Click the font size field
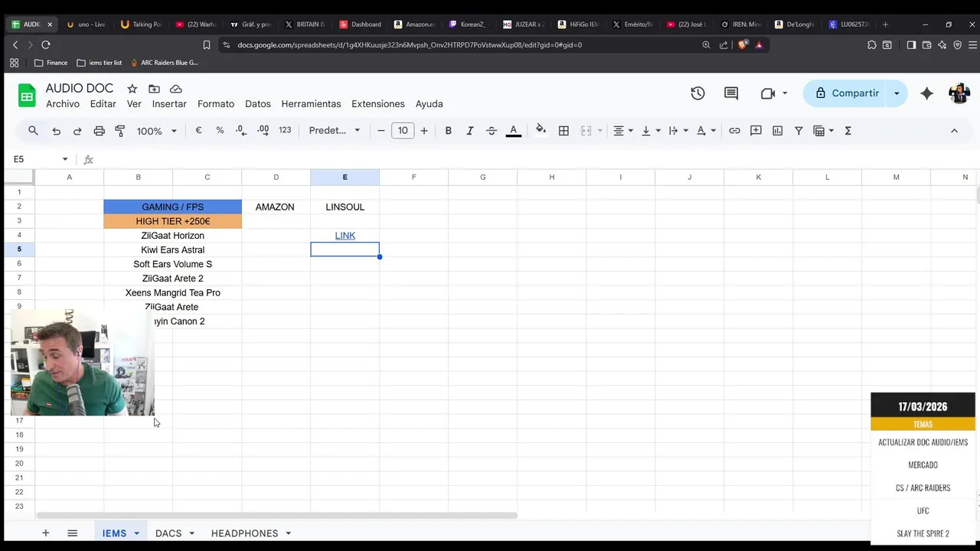 [403, 131]
